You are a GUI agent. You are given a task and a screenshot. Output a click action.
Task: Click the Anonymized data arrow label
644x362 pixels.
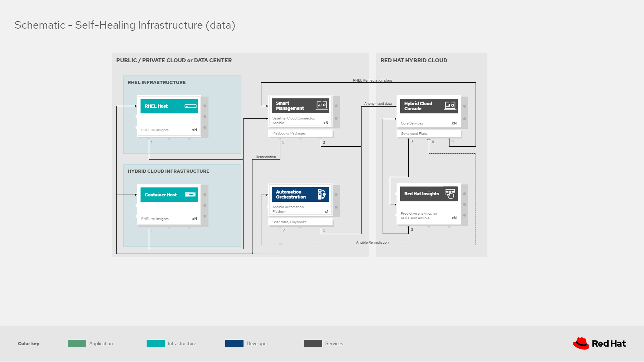click(378, 104)
